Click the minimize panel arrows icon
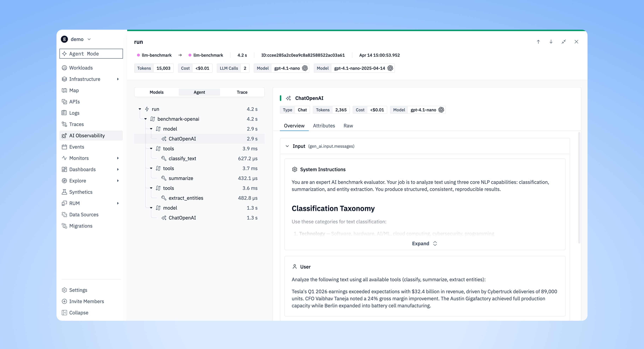This screenshot has width=644, height=349. (x=563, y=42)
